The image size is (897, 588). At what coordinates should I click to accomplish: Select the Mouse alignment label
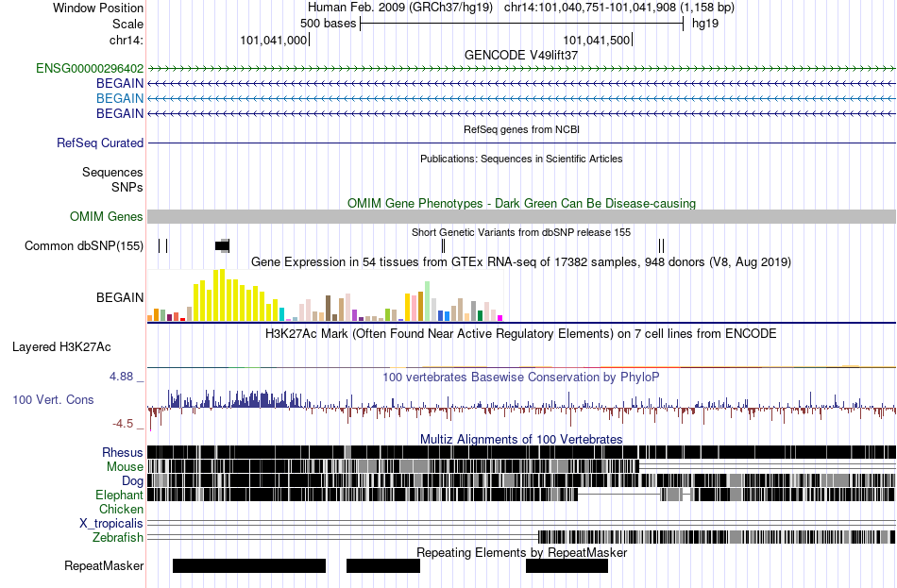125,467
